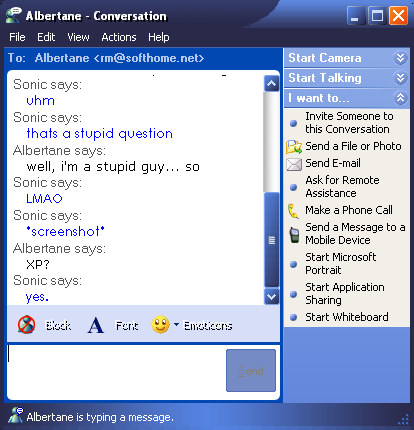Click Start Whiteboard link

tap(347, 317)
